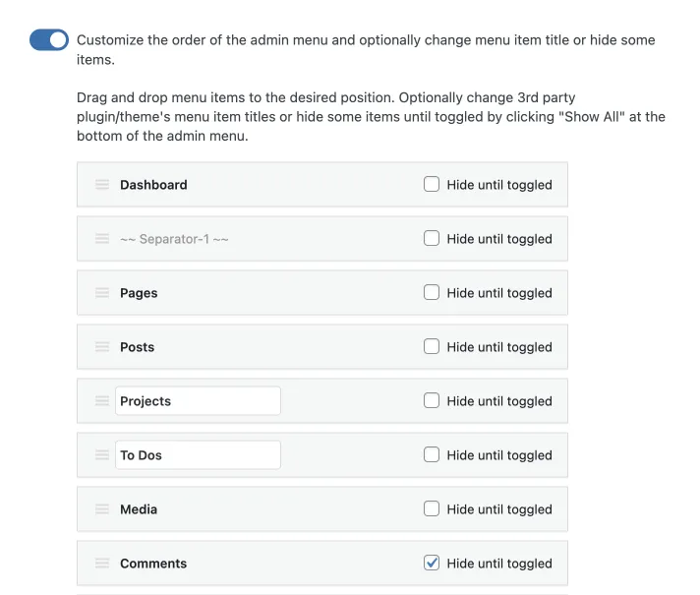Click the drag handle beside Dashboard

102,185
